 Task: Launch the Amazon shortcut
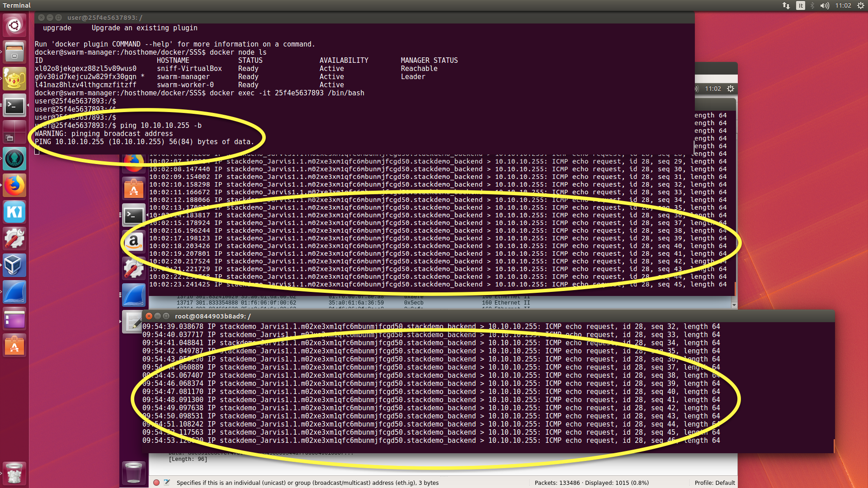click(134, 241)
